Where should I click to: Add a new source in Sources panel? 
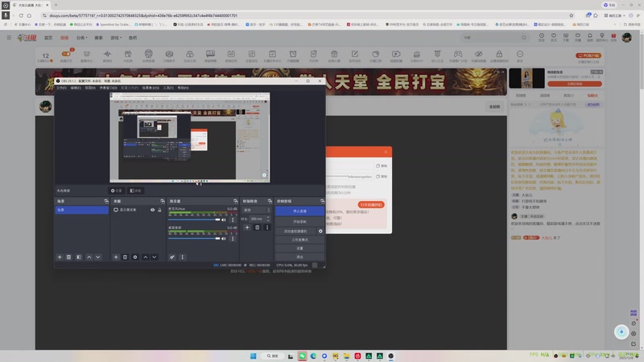tap(116, 257)
